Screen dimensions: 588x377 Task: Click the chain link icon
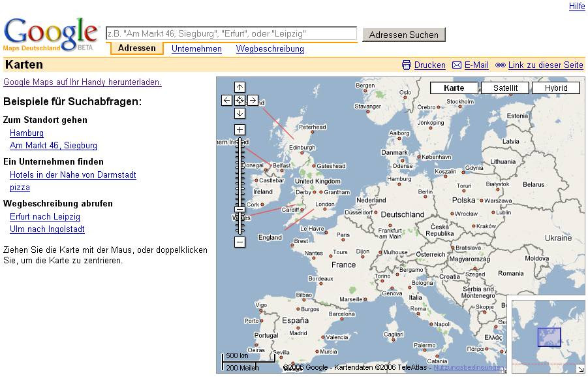(x=501, y=65)
